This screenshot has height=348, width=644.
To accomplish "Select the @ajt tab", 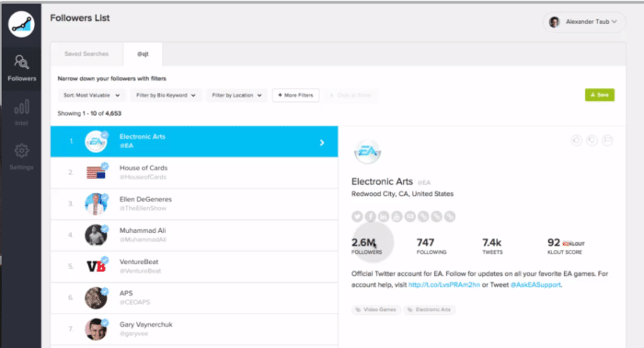I will [143, 53].
